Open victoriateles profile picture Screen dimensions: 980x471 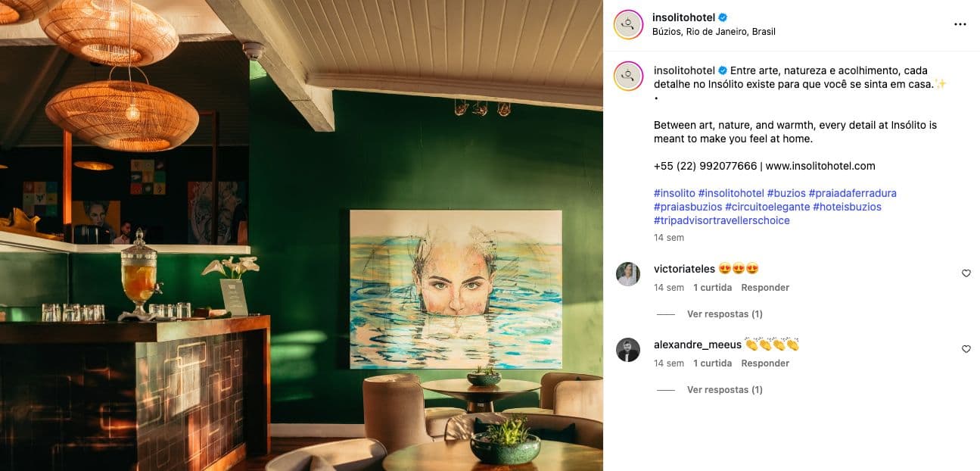point(628,274)
